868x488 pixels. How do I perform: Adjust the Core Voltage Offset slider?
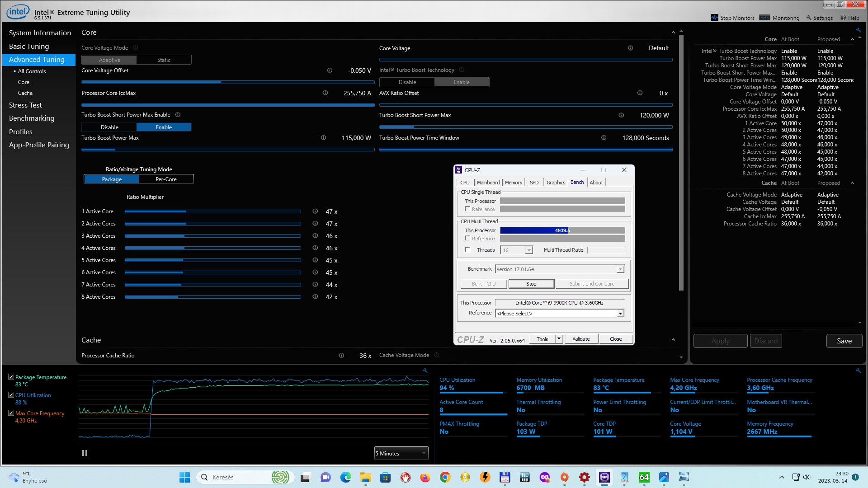228,82
